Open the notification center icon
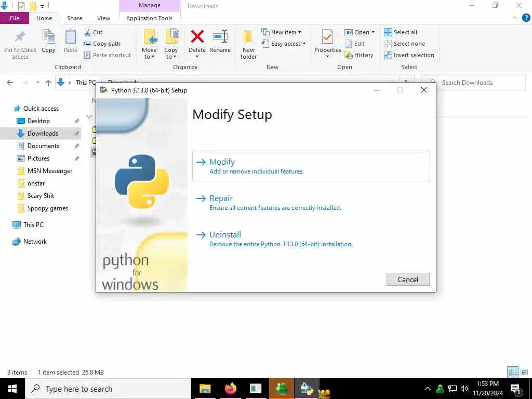This screenshot has width=532, height=399. click(516, 389)
